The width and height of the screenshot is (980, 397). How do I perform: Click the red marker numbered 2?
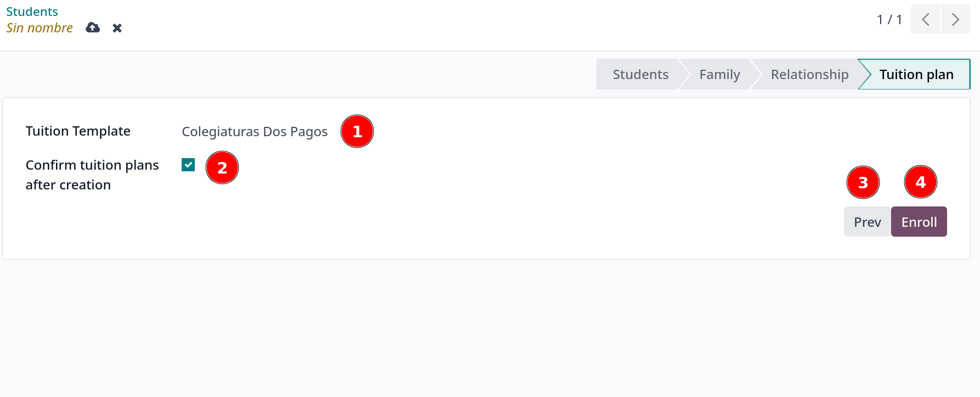click(222, 168)
